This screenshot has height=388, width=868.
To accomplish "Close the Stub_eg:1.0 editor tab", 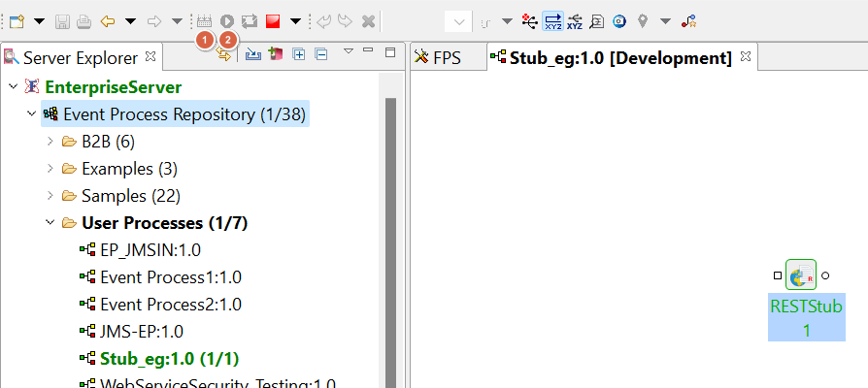I will pyautogui.click(x=746, y=57).
